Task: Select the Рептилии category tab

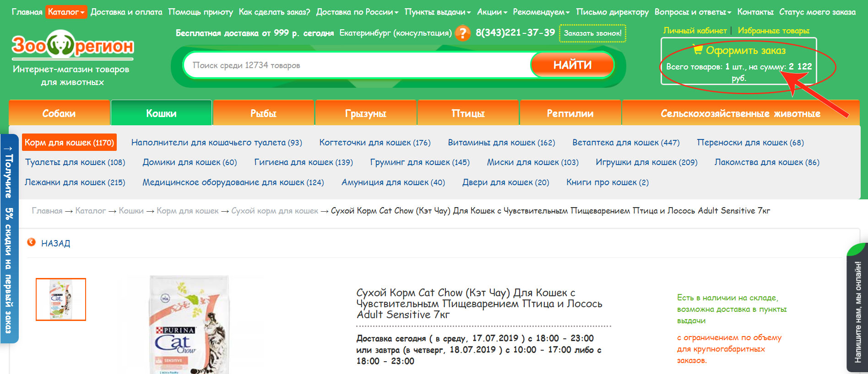Action: [570, 113]
